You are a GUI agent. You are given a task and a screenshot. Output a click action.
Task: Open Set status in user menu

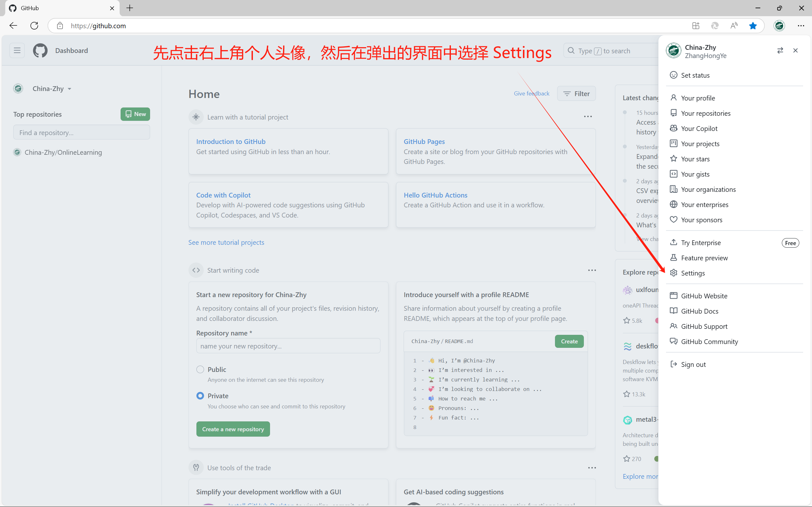pyautogui.click(x=735, y=75)
